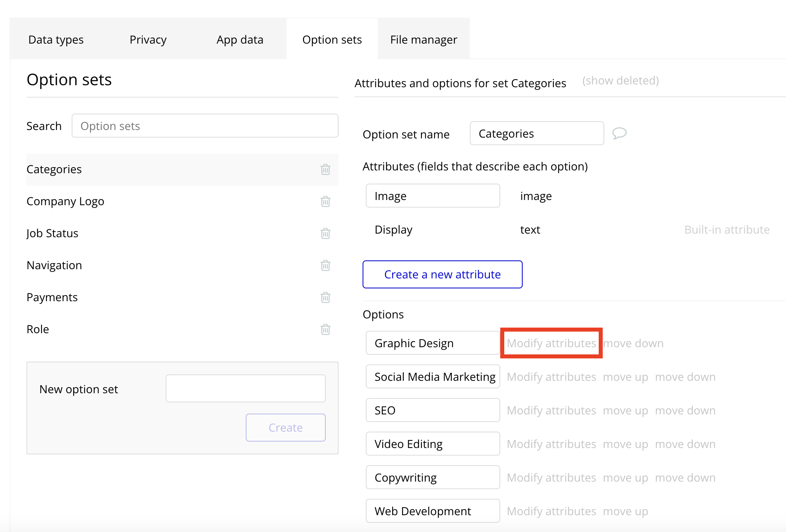Show deleted attributes and options
Image resolution: width=786 pixels, height=532 pixels.
coord(620,80)
